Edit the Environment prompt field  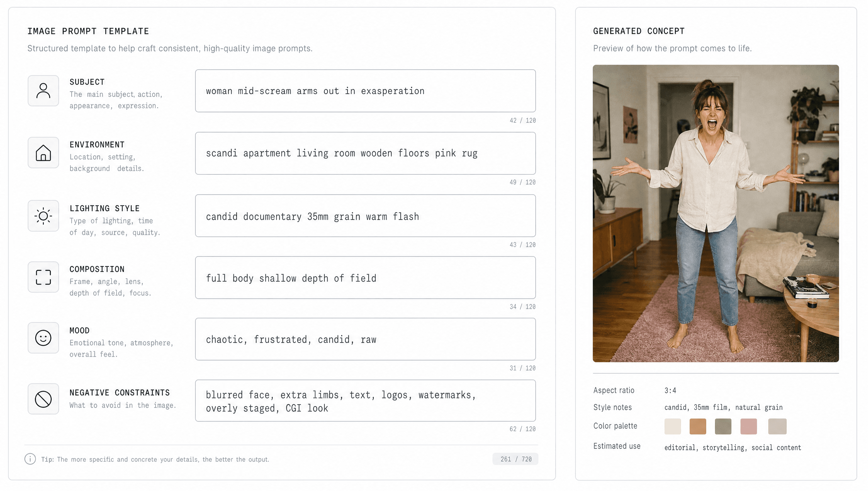[366, 153]
